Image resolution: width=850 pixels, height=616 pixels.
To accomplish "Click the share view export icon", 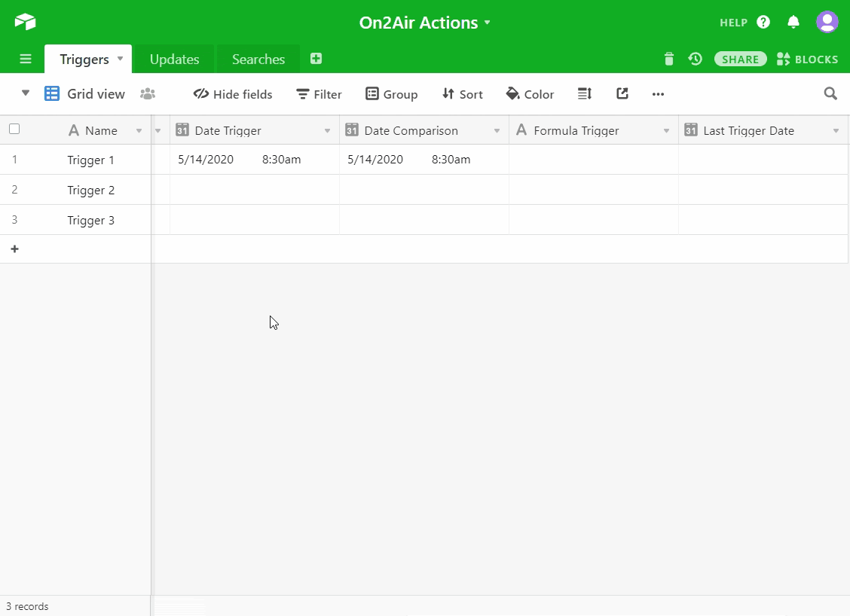I will click(622, 94).
